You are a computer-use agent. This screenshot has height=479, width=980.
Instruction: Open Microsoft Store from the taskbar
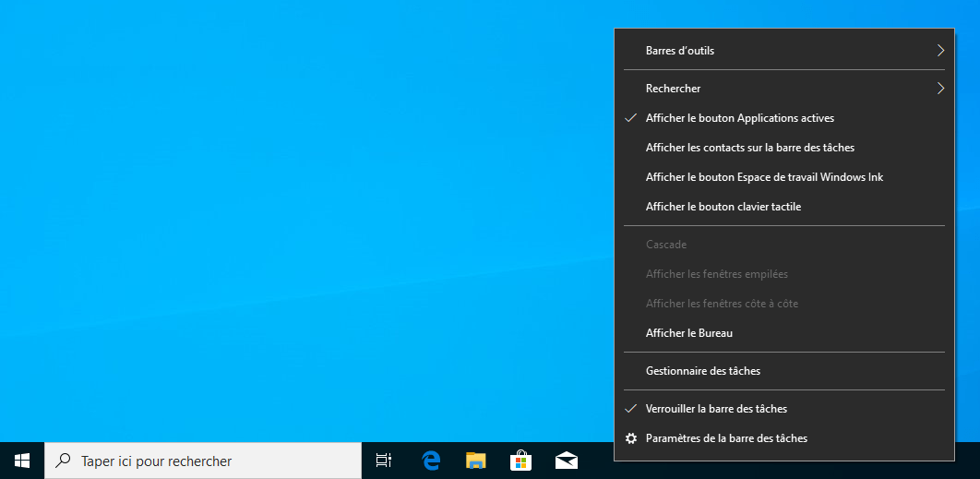(x=520, y=461)
